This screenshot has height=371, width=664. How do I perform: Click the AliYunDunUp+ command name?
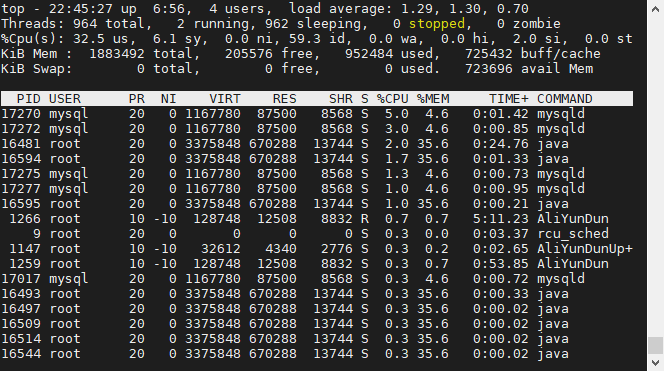[585, 249]
